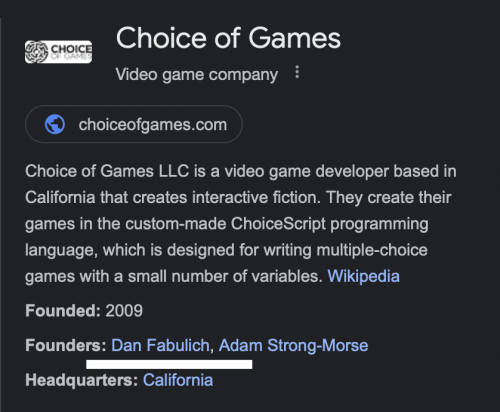Open the Dan Fabulich founder link
This screenshot has width=500, height=412.
tap(160, 345)
